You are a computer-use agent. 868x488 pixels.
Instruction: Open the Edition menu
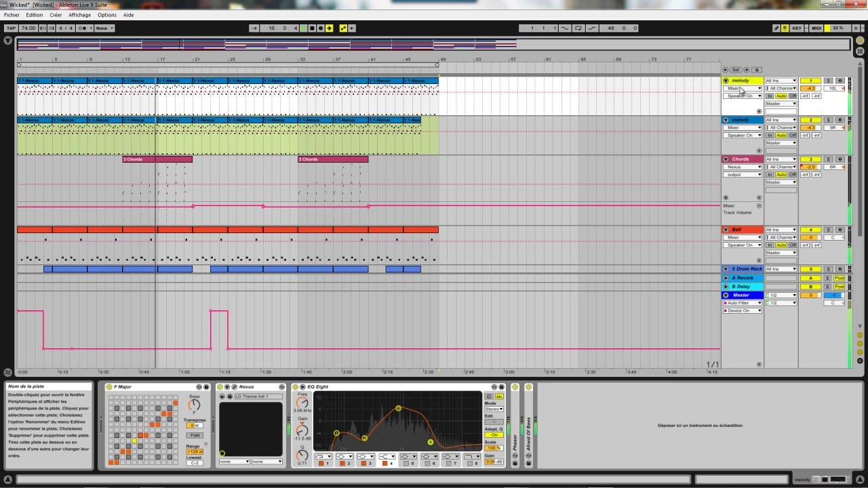pos(34,15)
